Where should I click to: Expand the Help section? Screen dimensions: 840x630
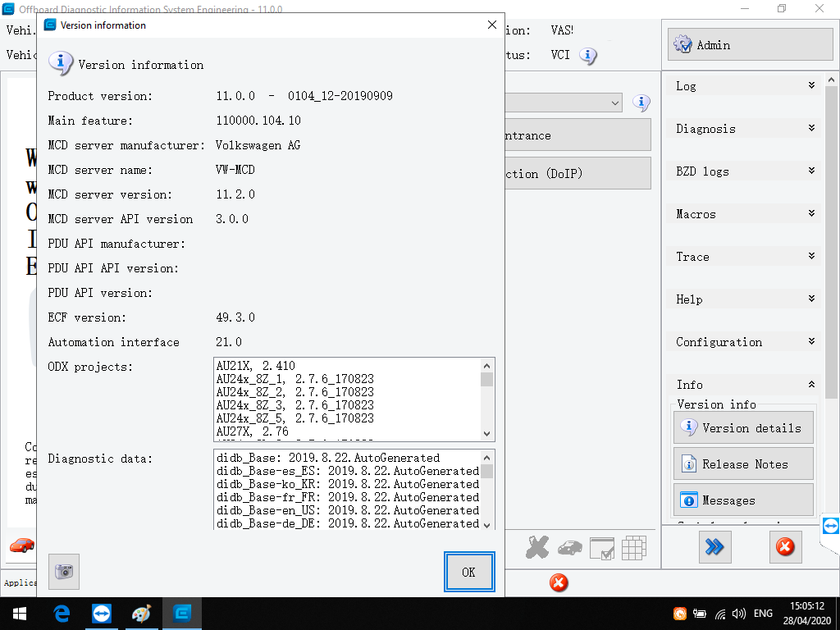(x=743, y=299)
